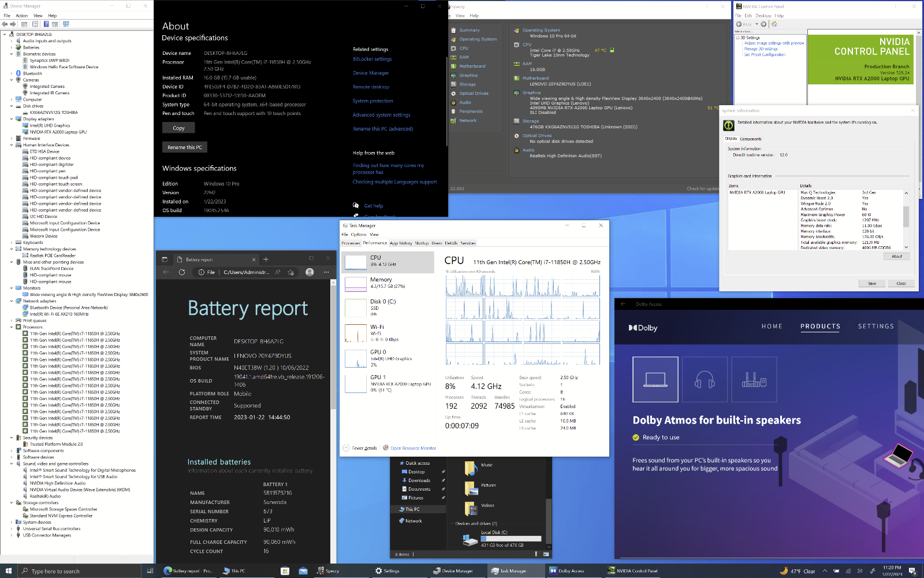The image size is (924, 578).
Task: Select Graphics in Speccy sidebar
Action: pyautogui.click(x=468, y=75)
